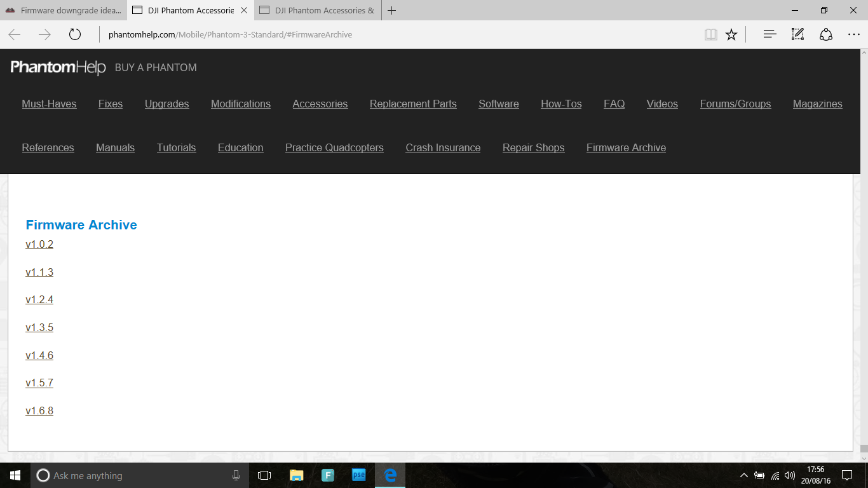Click the Firmware Archive heading
Image resolution: width=868 pixels, height=488 pixels.
point(81,225)
